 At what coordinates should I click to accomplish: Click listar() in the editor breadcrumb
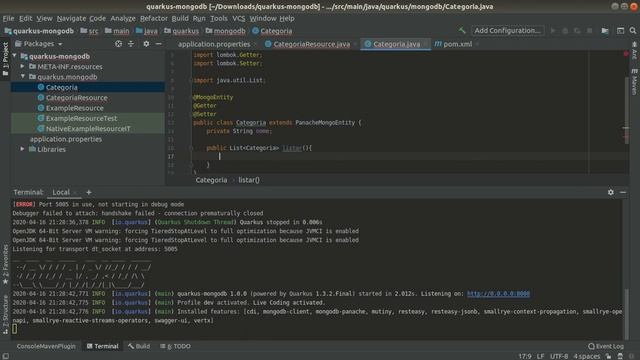[x=249, y=180]
